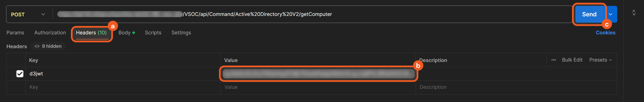Uncheck the d3jwt header checkbox
This screenshot has height=102, width=644.
[x=20, y=74]
